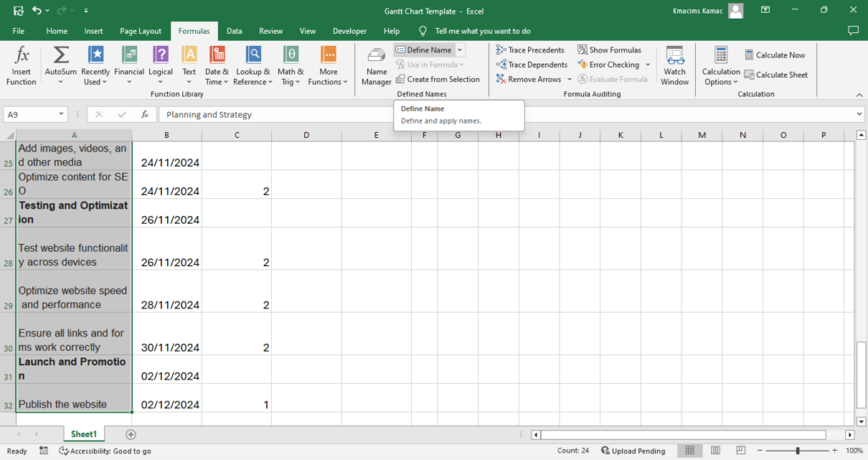Click Trace Dependents

532,64
